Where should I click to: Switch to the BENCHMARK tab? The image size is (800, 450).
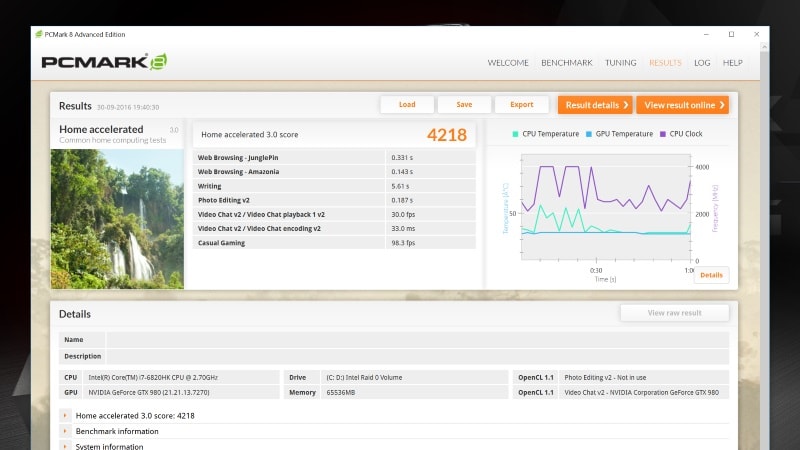click(x=567, y=63)
